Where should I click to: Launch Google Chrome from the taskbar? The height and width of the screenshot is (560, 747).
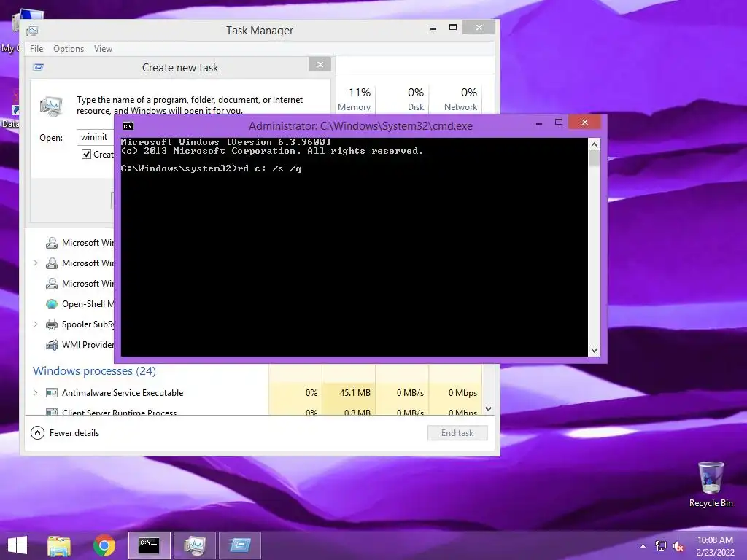click(x=104, y=545)
